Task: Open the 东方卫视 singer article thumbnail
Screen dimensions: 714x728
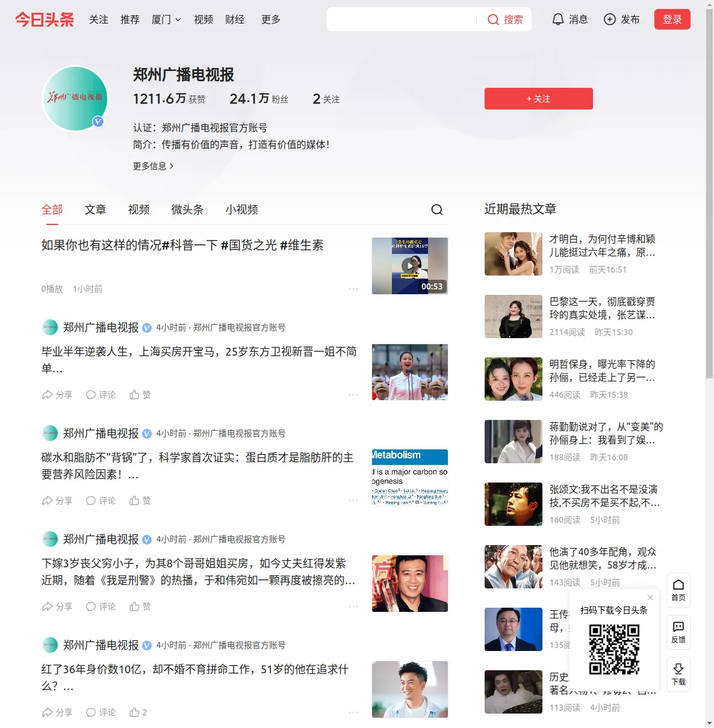Action: click(x=410, y=372)
